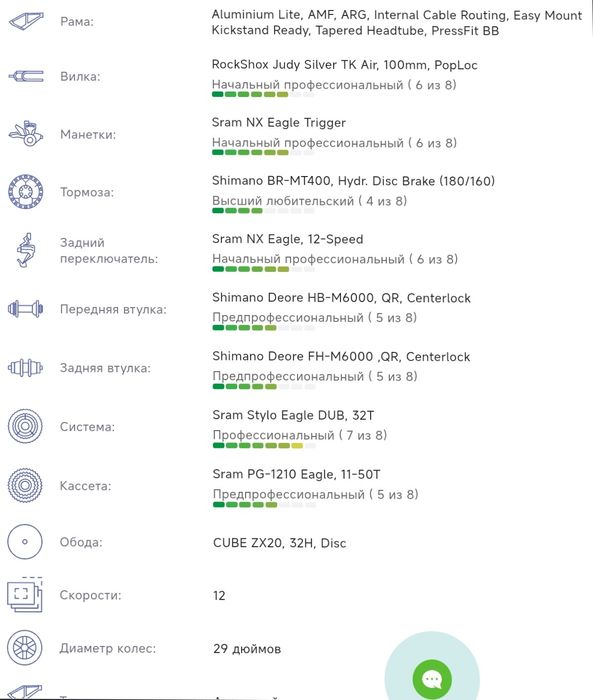
Task: Click the speeds icon beside Скорости
Action: (x=25, y=594)
